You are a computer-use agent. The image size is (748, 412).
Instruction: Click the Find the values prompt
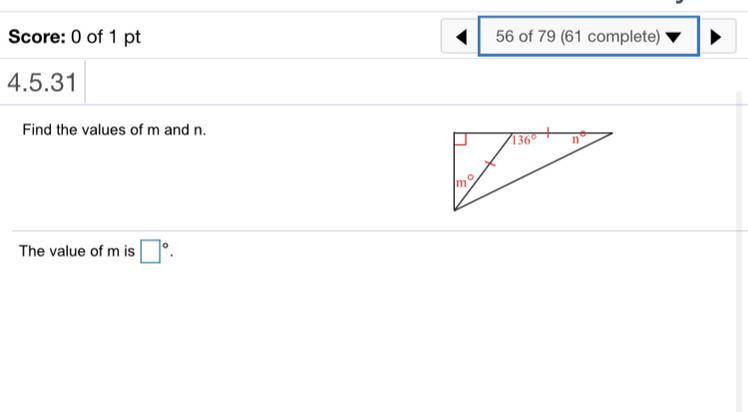coord(114,130)
